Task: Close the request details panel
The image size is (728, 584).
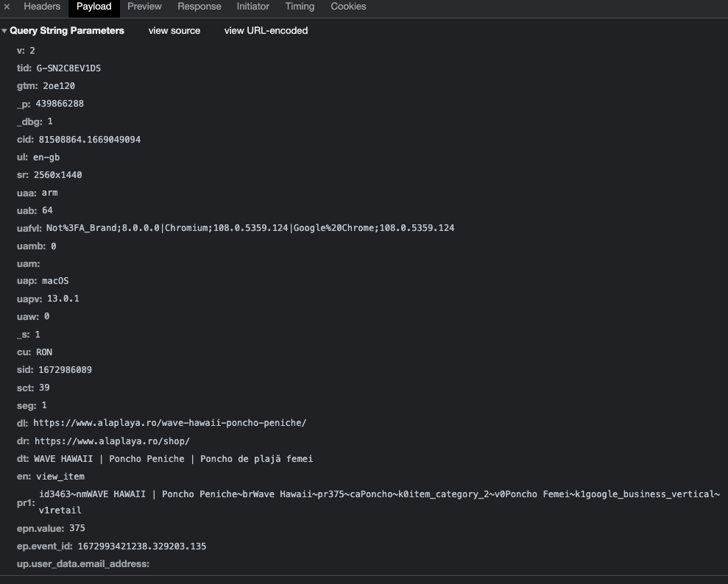Action: coord(7,7)
